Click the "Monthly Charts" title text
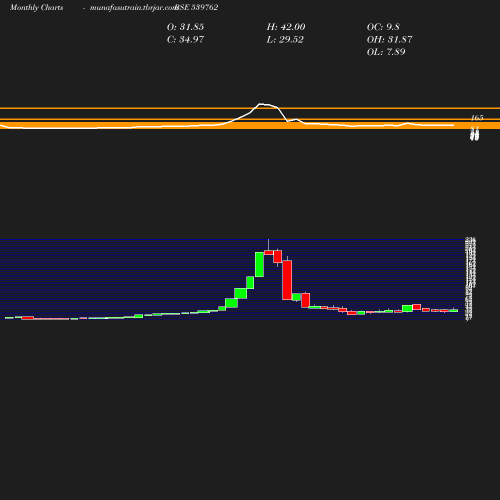500x500 pixels. 36,8
